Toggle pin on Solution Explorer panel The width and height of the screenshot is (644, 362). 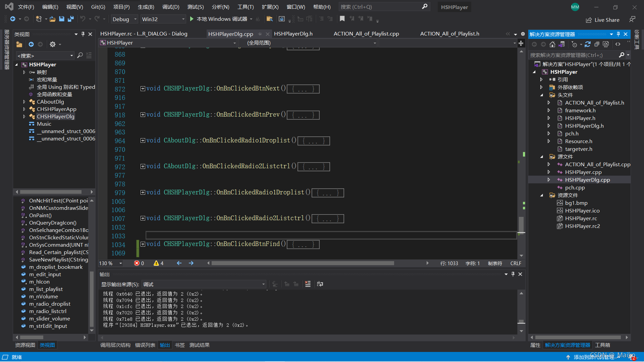tap(618, 34)
